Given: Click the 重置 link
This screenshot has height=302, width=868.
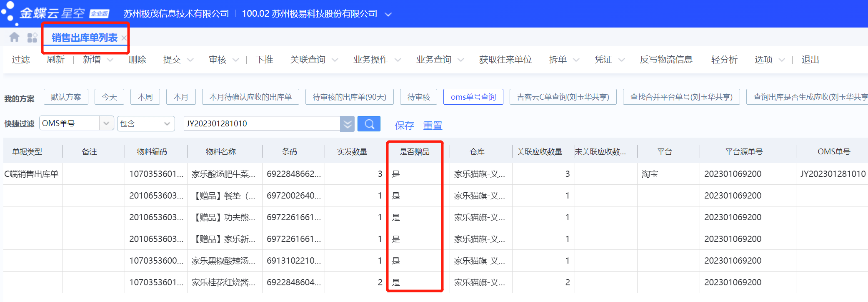Looking at the screenshot, I should [x=433, y=125].
